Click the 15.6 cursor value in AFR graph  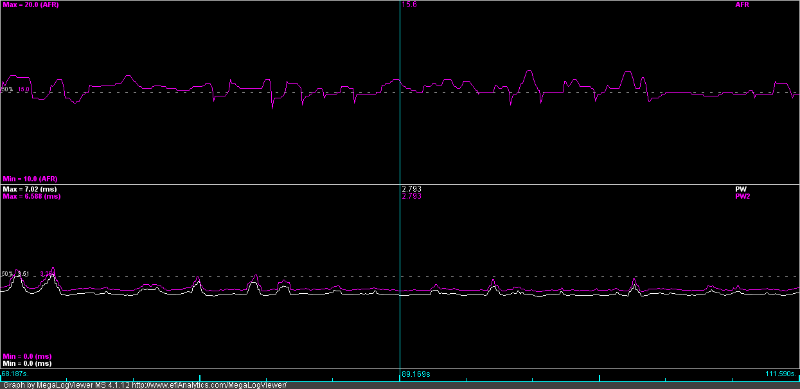click(x=408, y=4)
